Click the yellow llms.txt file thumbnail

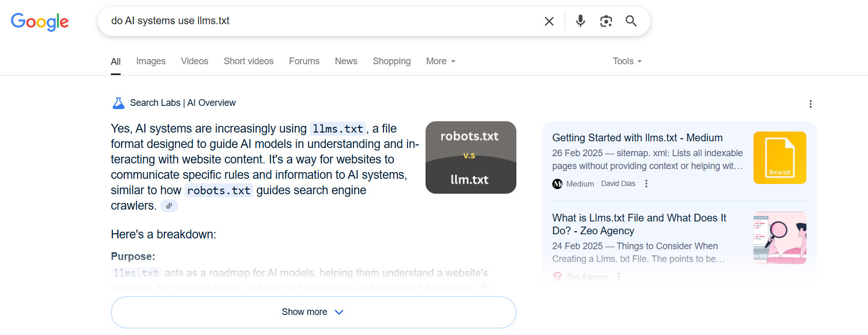780,158
